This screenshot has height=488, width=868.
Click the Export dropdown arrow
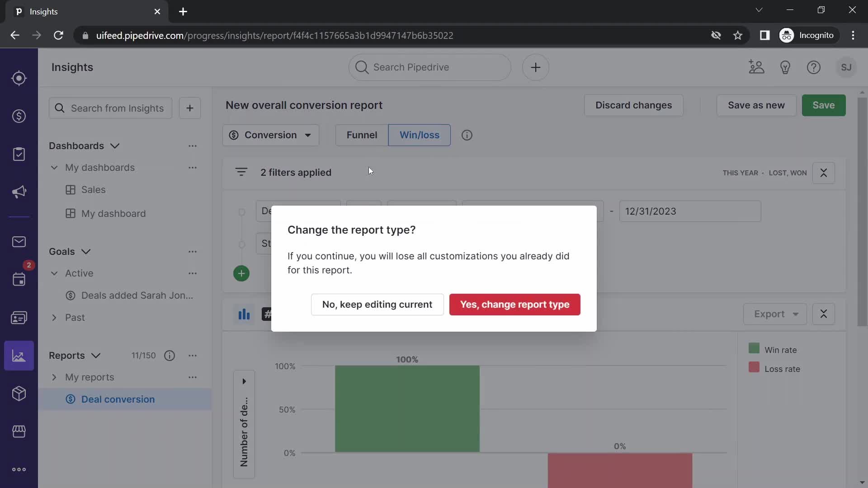pyautogui.click(x=797, y=314)
